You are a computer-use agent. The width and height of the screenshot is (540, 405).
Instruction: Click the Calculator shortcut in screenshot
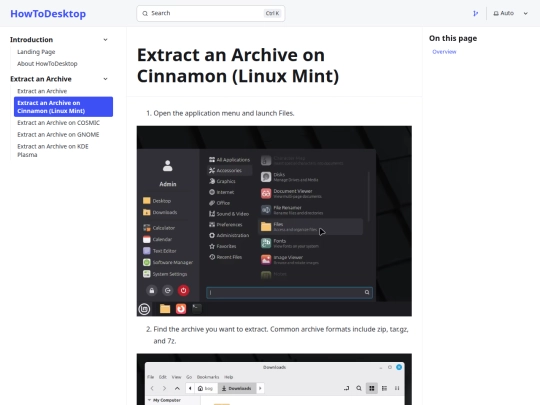(159, 228)
